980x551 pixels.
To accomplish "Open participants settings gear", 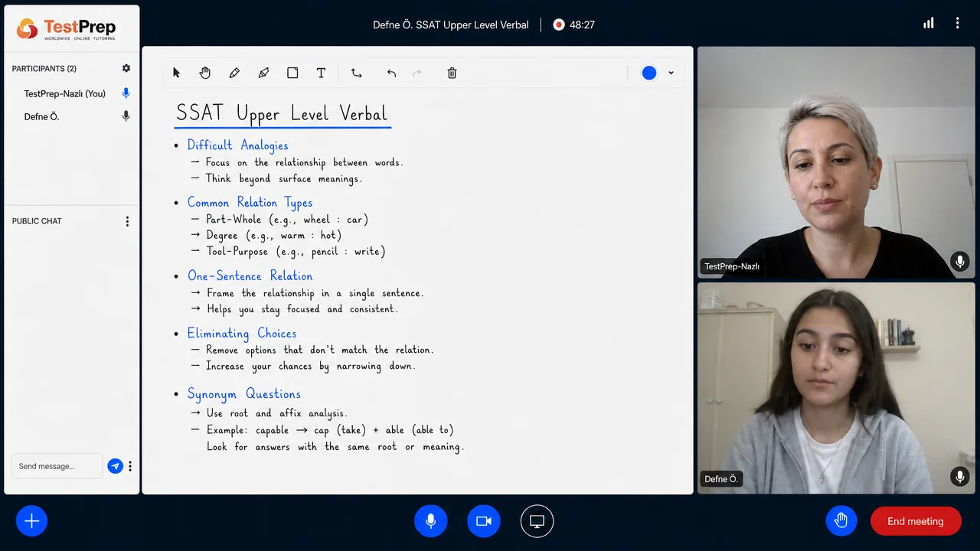I will pos(126,68).
